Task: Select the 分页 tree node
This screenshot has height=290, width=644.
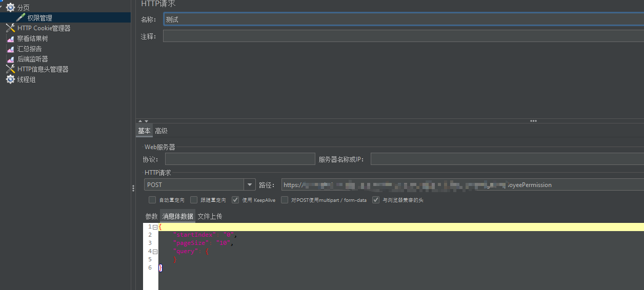Action: 24,8
